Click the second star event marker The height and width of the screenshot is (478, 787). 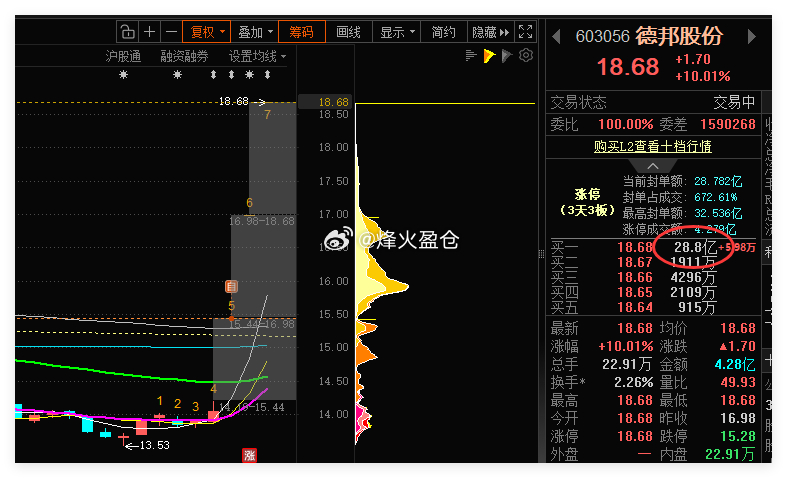tap(177, 75)
